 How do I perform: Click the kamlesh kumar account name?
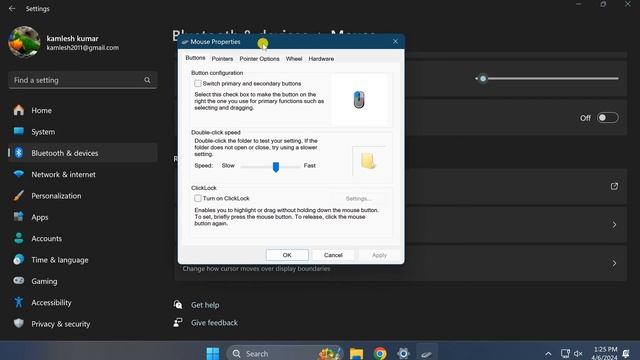[x=72, y=38]
